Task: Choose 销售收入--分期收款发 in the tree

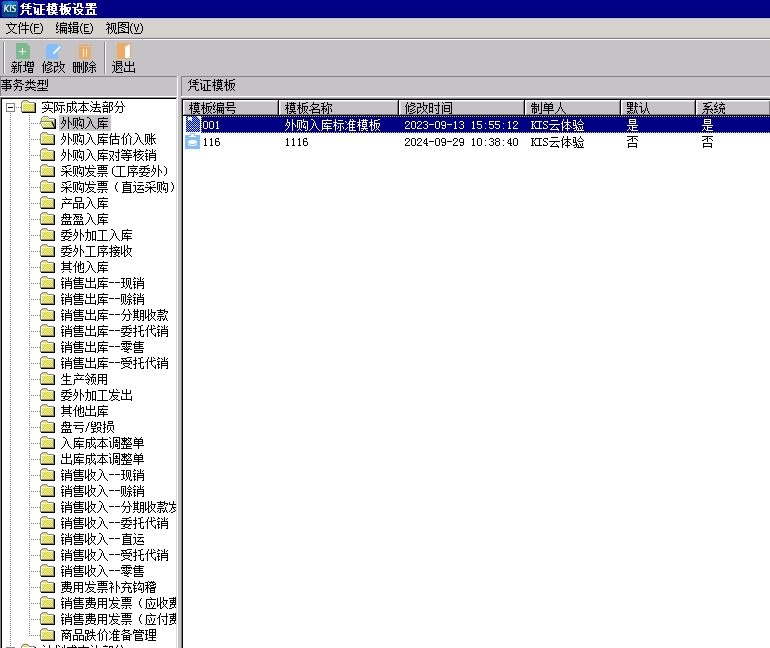Action: (x=118, y=507)
